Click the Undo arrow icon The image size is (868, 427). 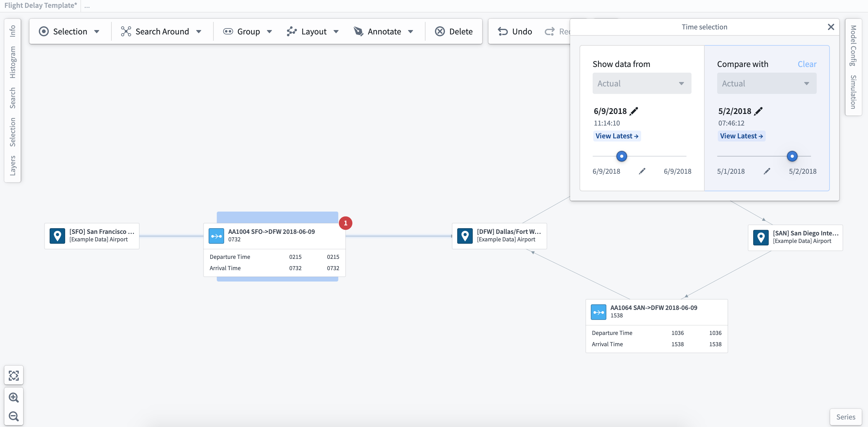tap(503, 31)
